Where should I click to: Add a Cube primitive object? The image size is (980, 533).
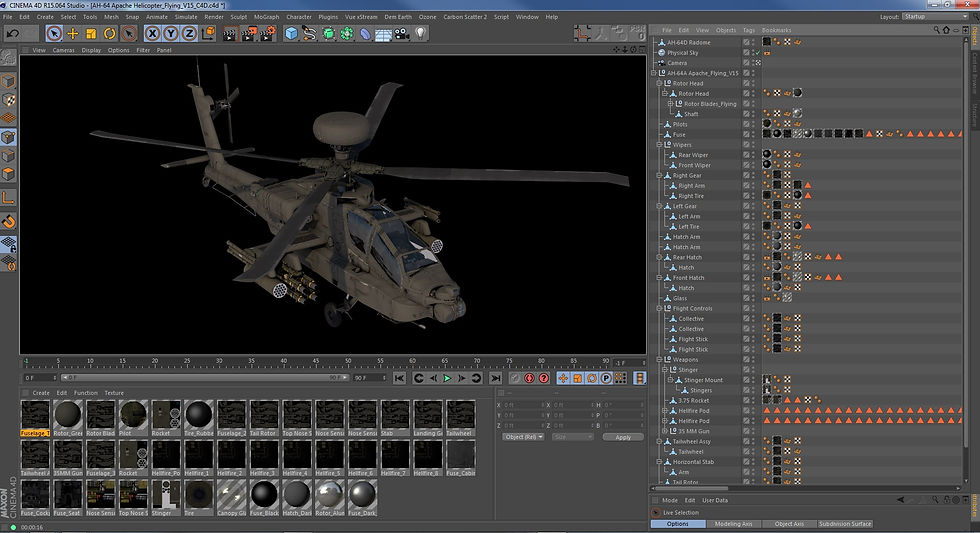point(291,34)
